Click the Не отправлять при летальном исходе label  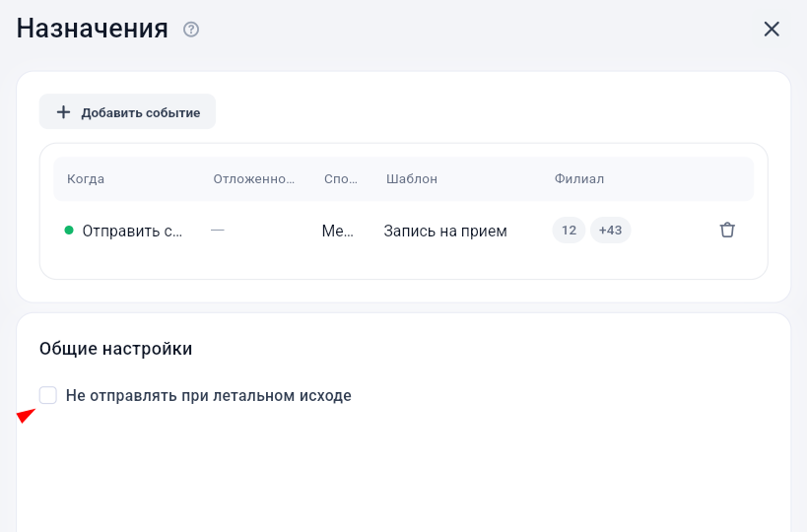point(209,396)
